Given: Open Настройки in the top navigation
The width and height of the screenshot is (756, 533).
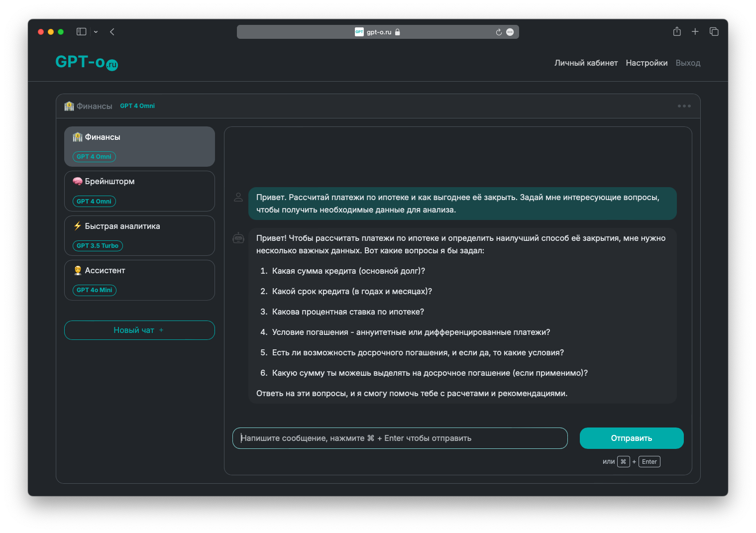Looking at the screenshot, I should pyautogui.click(x=647, y=63).
